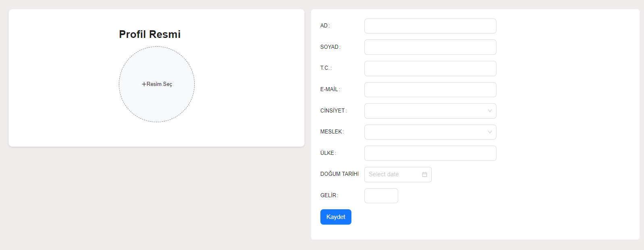Expand the MESLEK dropdown arrow
Screen dimensions: 644x250
coord(490,132)
